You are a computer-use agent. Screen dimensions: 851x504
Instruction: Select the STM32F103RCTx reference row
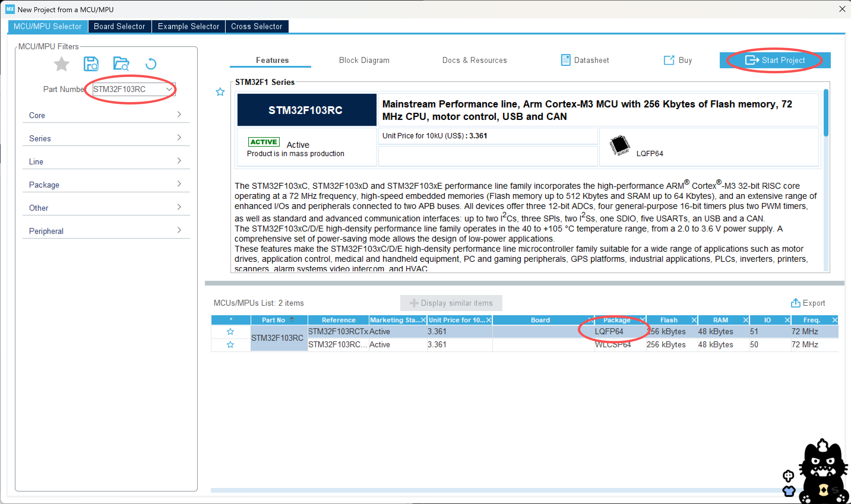(x=338, y=332)
